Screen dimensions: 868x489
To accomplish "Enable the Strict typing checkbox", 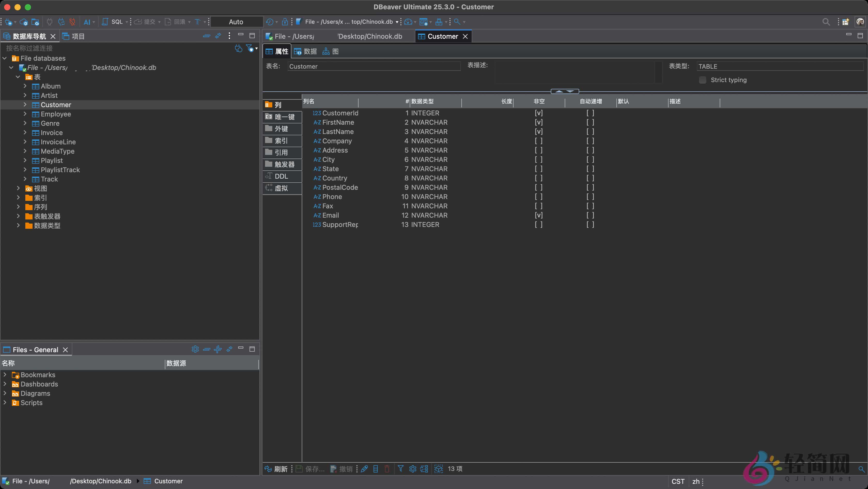I will 703,80.
